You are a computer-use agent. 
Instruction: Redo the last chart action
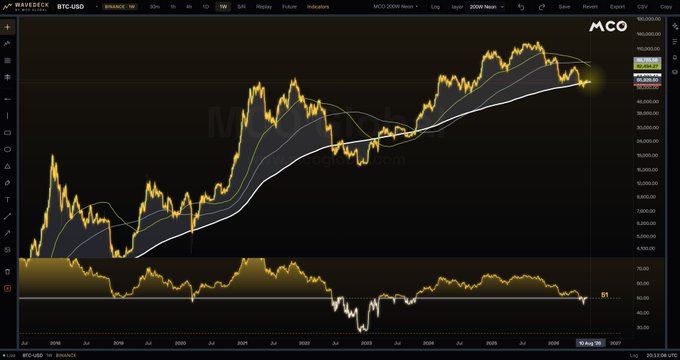pos(542,7)
